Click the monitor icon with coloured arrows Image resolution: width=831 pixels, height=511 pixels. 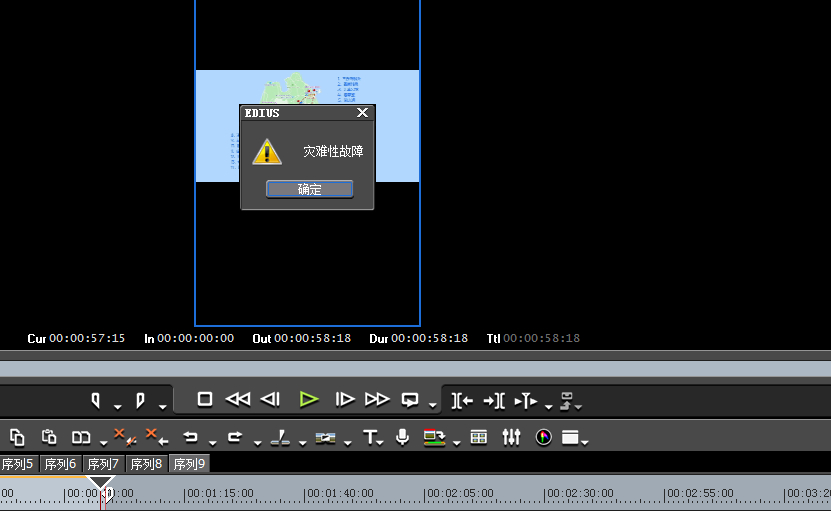tap(434, 437)
